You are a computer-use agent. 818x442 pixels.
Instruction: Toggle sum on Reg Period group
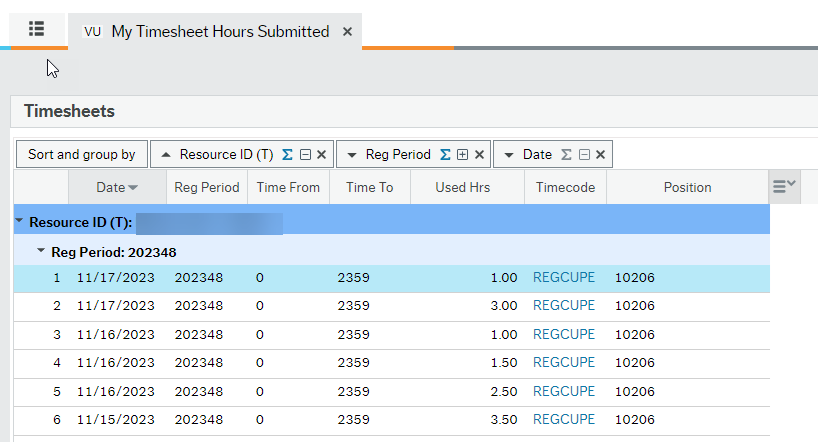445,154
